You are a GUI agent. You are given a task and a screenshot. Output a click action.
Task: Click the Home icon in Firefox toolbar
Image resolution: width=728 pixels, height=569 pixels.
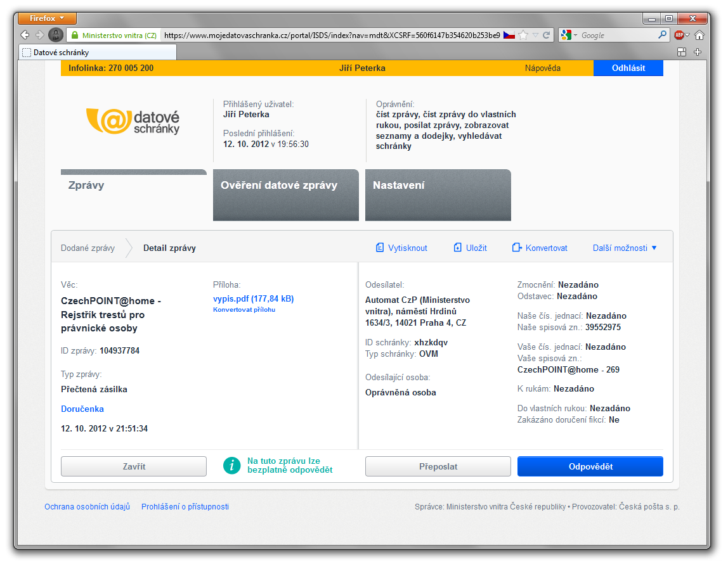click(x=699, y=35)
